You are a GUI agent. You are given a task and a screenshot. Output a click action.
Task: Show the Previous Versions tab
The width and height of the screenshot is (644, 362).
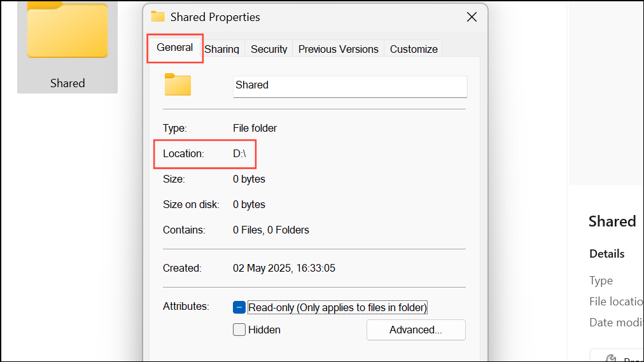pos(338,49)
